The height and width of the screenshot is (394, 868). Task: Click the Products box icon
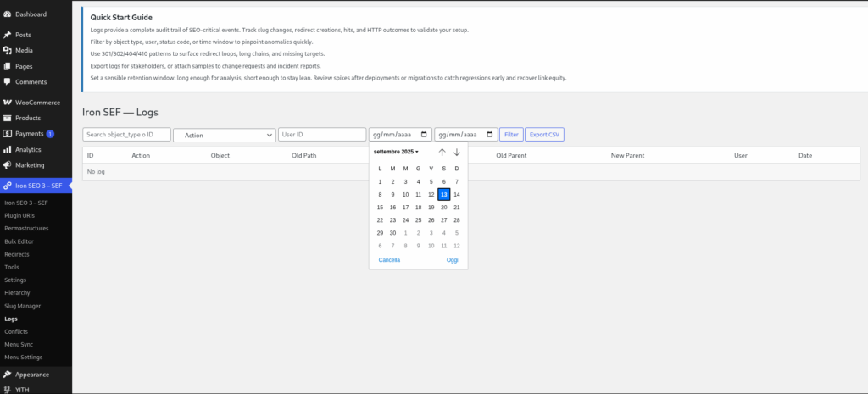point(7,118)
